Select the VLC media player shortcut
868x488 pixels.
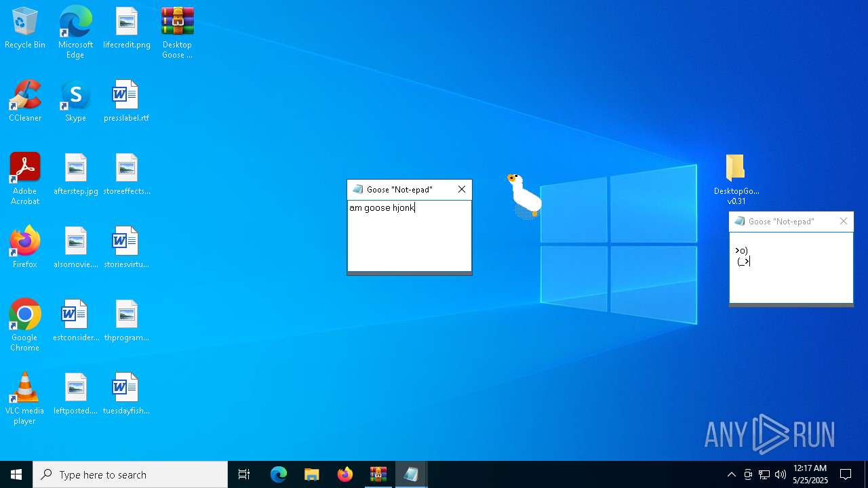[25, 399]
